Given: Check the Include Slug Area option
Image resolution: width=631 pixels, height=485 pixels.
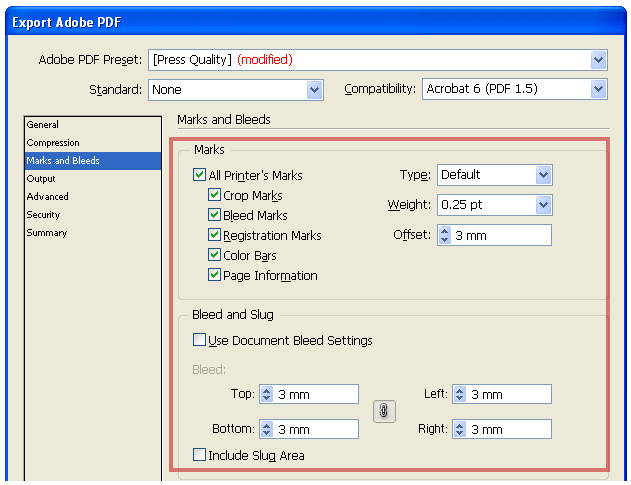Looking at the screenshot, I should tap(199, 455).
